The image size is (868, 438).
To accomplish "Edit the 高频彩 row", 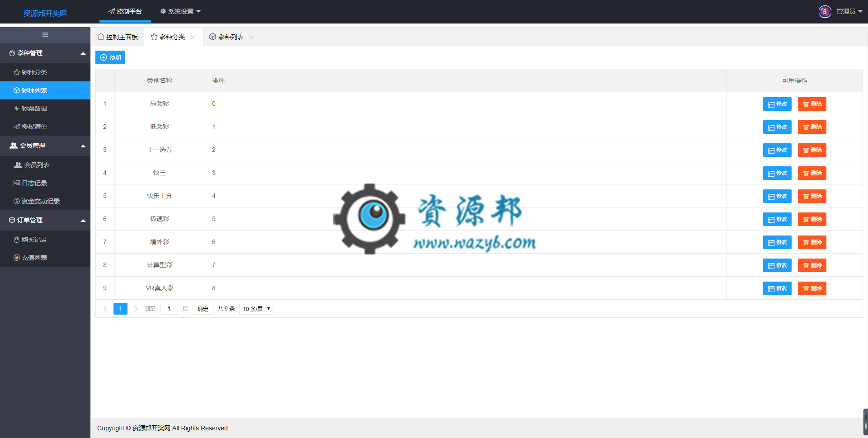I will (x=777, y=104).
